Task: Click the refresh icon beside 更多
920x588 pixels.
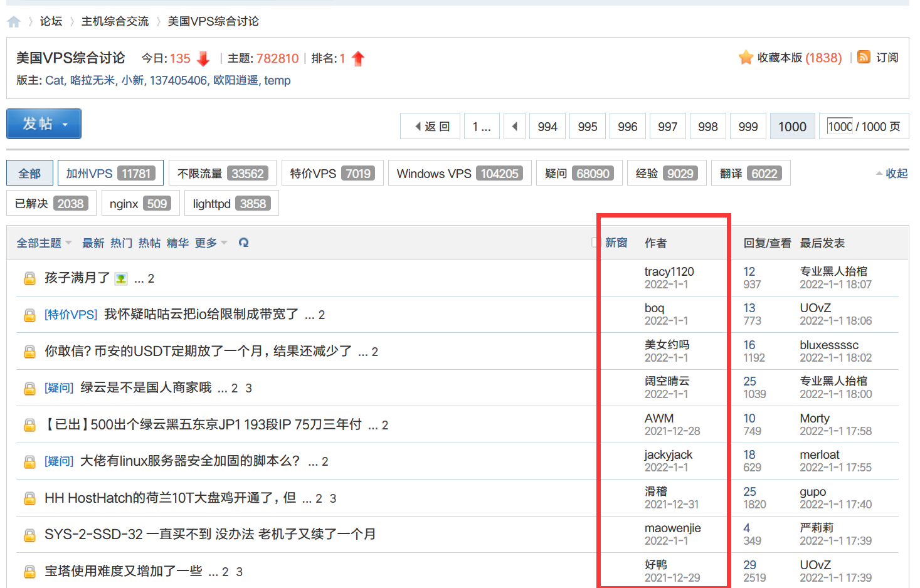Action: pos(244,243)
